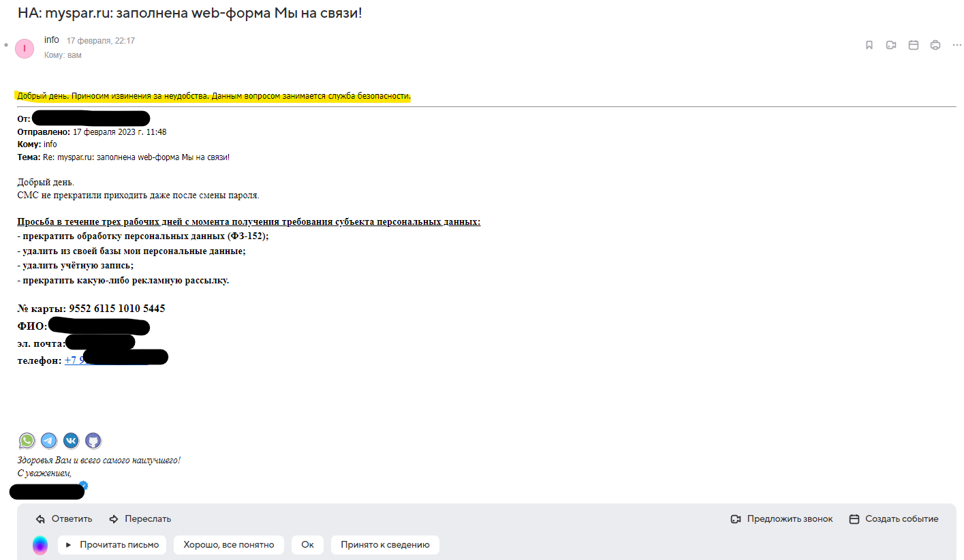Image resolution: width=964 pixels, height=560 pixels.
Task: Open the calendar icon in email header
Action: pyautogui.click(x=914, y=45)
